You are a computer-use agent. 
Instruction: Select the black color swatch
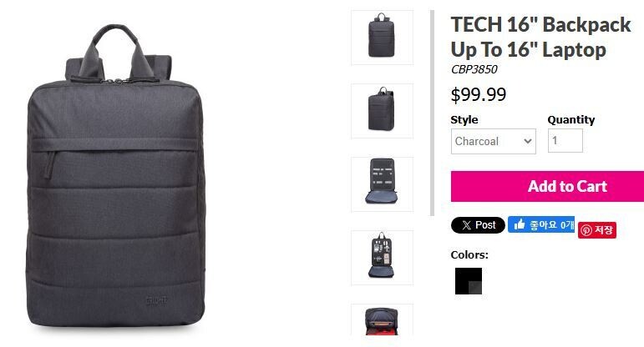[x=469, y=281]
